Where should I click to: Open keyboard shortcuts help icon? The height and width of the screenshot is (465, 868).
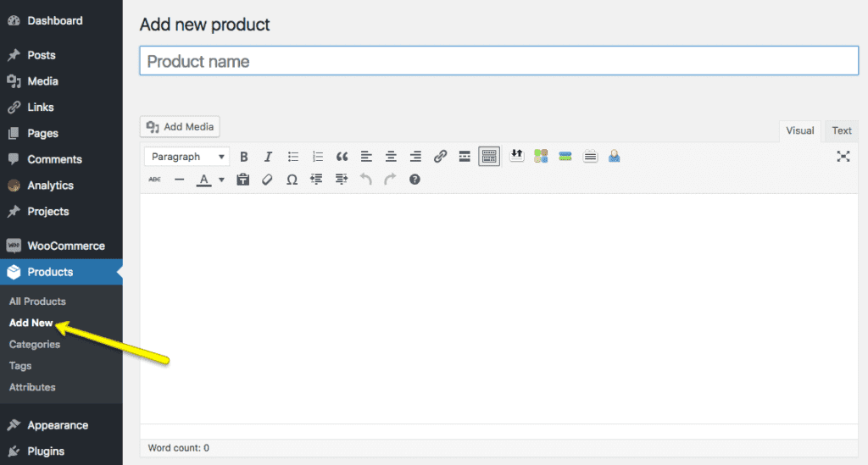pos(415,180)
